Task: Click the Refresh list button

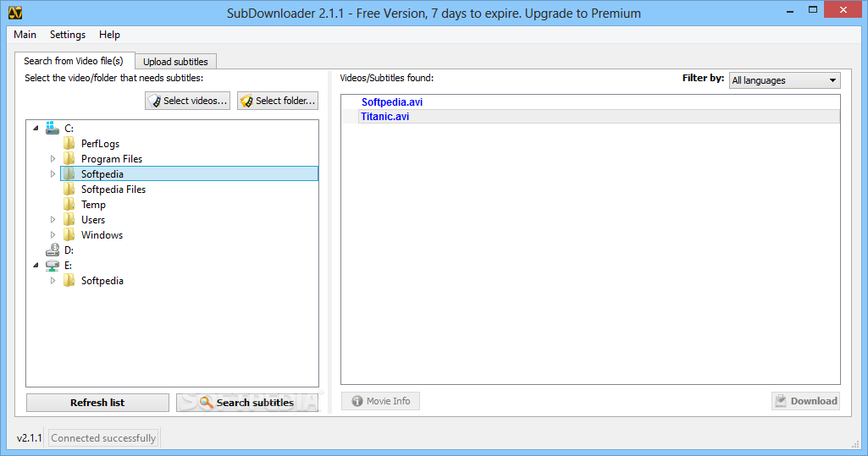Action: (x=97, y=403)
